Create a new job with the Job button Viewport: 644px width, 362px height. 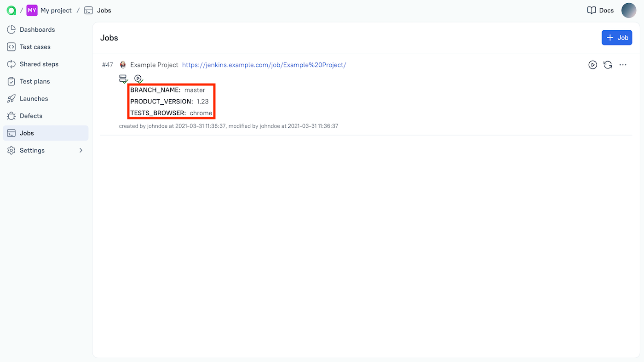click(x=617, y=37)
